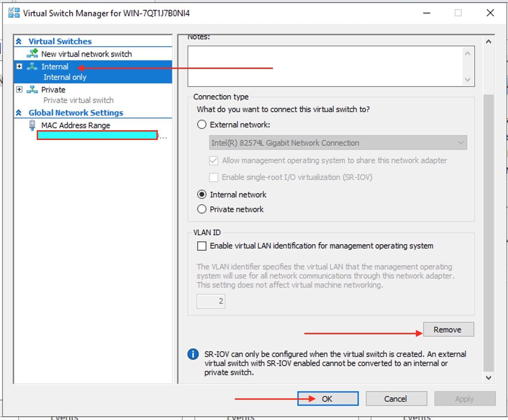
Task: Click the Remove button
Action: 448,330
